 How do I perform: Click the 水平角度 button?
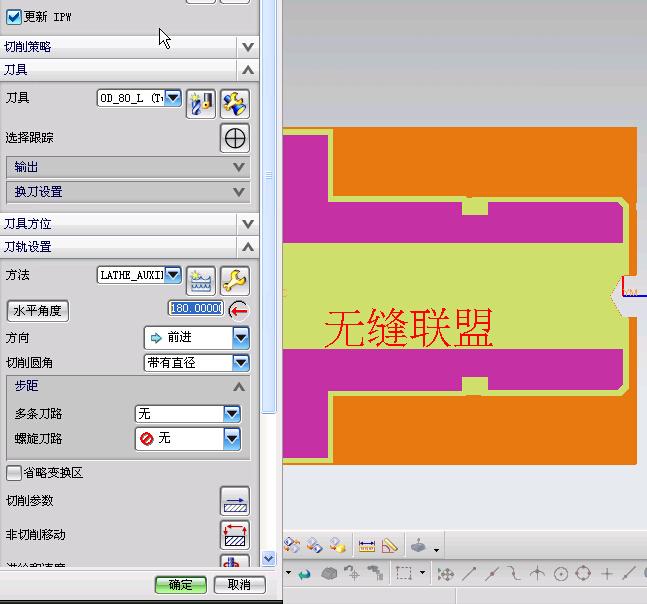point(38,311)
